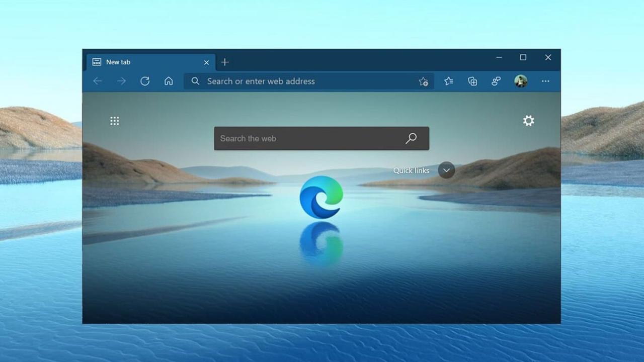Go back using the back arrow

(x=98, y=81)
